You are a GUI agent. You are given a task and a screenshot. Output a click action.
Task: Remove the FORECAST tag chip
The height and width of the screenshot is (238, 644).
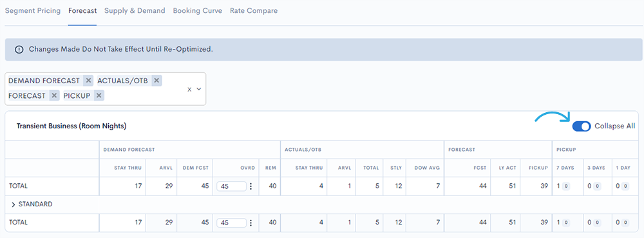[54, 95]
